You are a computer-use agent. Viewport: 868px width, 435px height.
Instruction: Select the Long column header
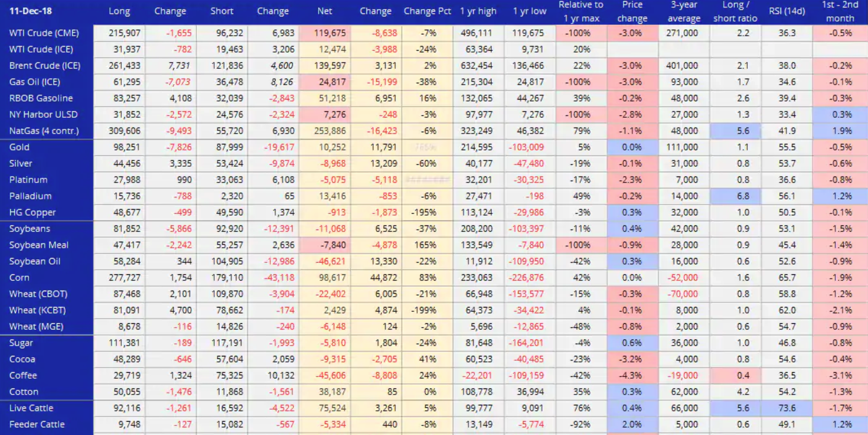119,11
